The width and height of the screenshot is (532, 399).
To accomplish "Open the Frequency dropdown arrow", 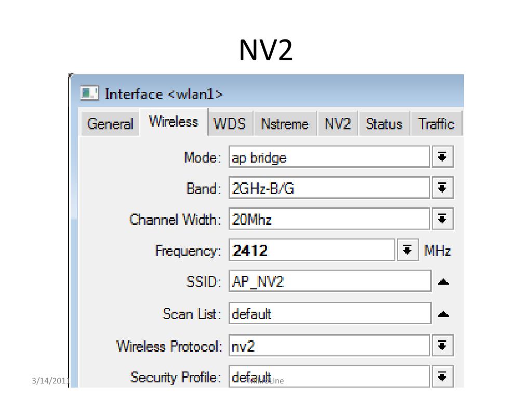I will coord(408,250).
